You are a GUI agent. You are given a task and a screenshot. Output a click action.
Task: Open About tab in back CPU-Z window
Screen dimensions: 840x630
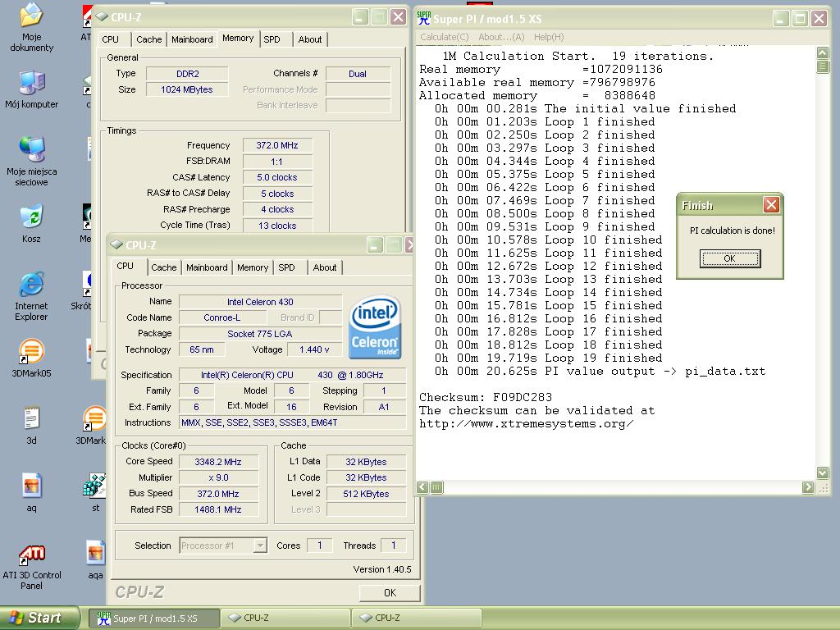coord(310,39)
